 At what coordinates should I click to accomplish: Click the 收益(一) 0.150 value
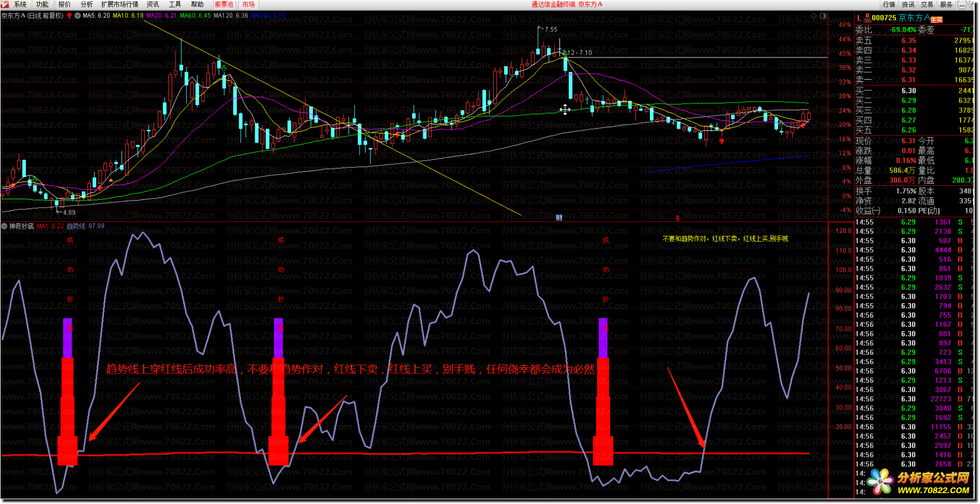pos(907,211)
